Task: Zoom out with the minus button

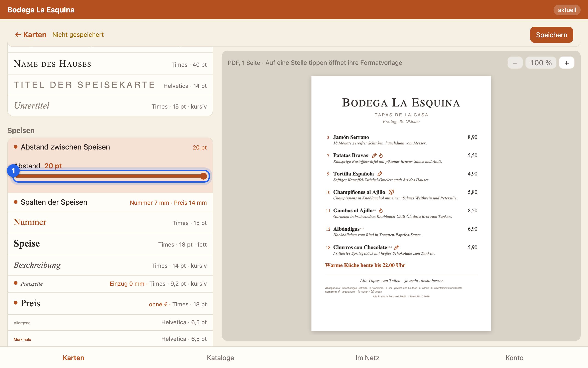Action: point(515,63)
